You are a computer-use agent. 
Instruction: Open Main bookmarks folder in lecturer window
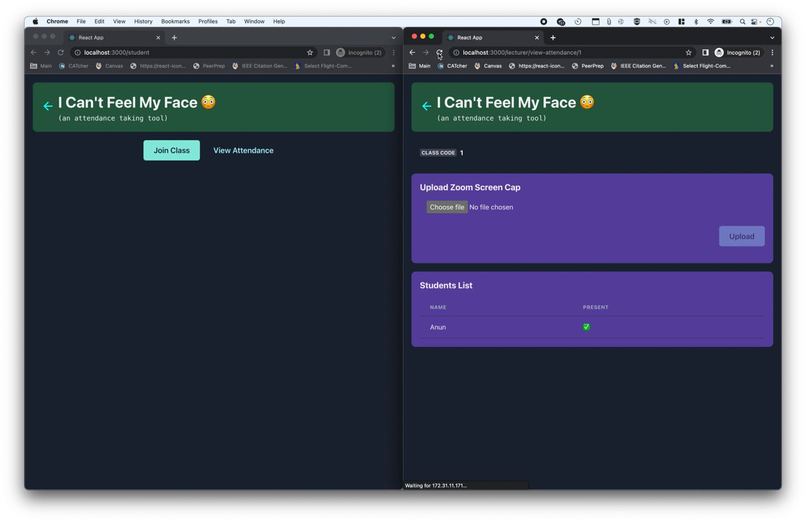419,66
